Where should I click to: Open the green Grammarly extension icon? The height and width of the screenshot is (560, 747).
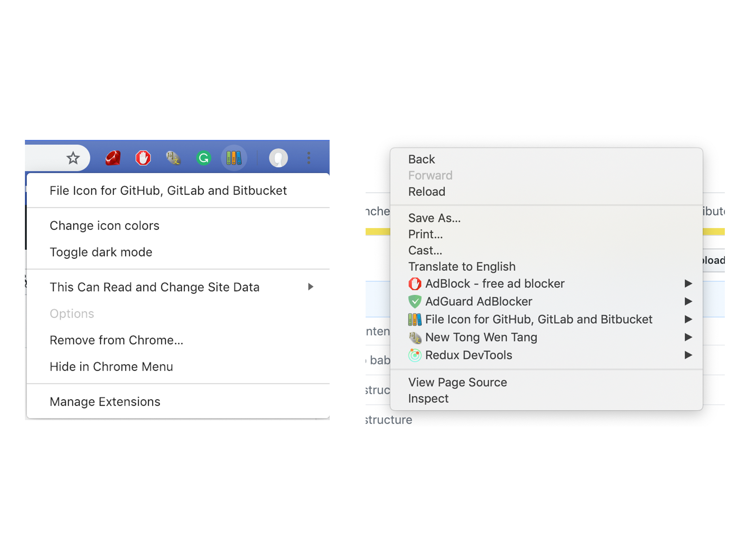tap(204, 158)
